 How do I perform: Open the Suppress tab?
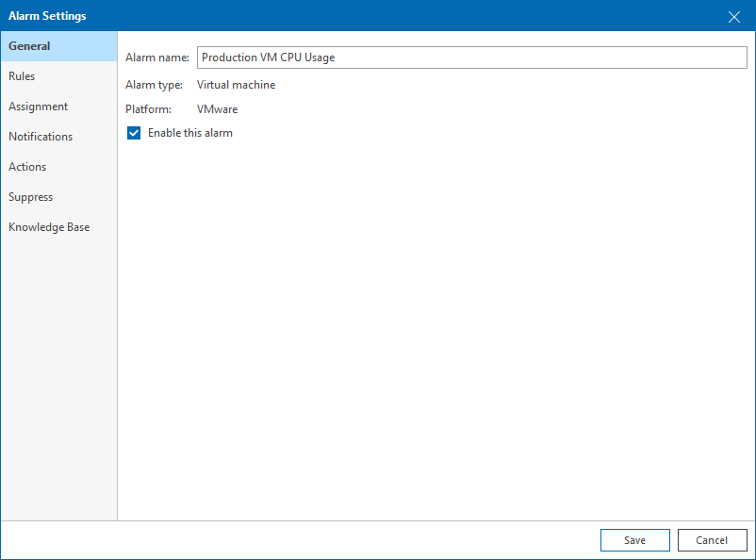click(x=58, y=197)
